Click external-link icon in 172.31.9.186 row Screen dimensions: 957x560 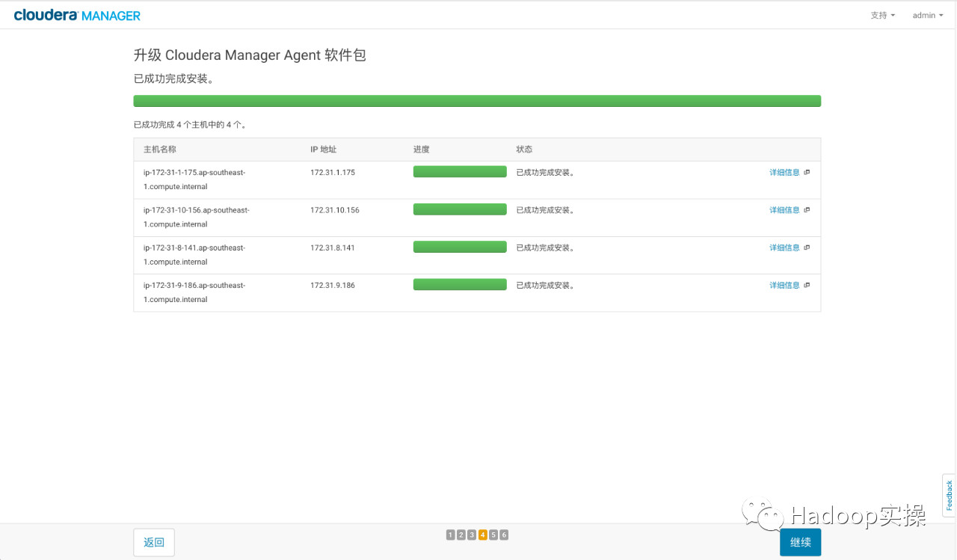click(807, 285)
